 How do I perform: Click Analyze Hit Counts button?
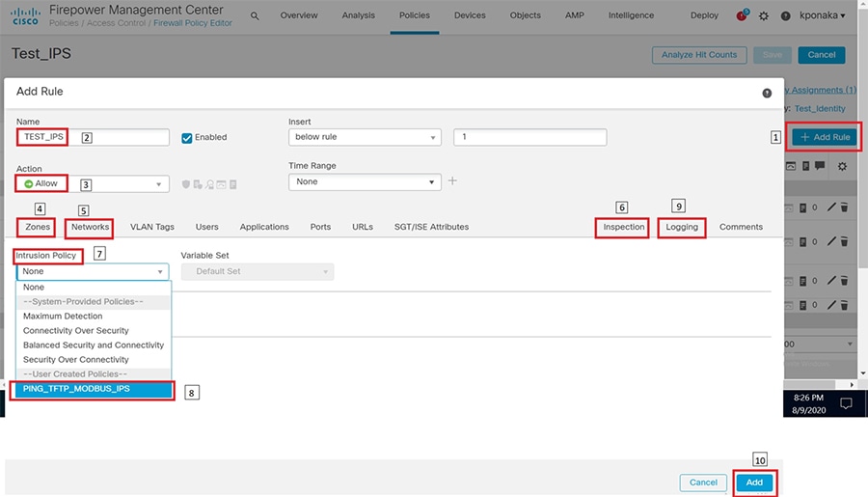click(x=699, y=55)
